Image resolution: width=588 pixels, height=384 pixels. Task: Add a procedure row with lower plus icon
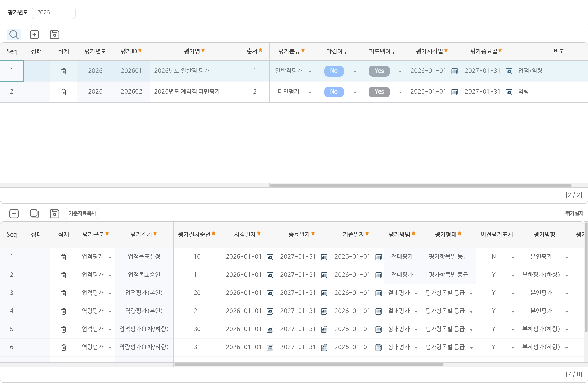click(14, 213)
